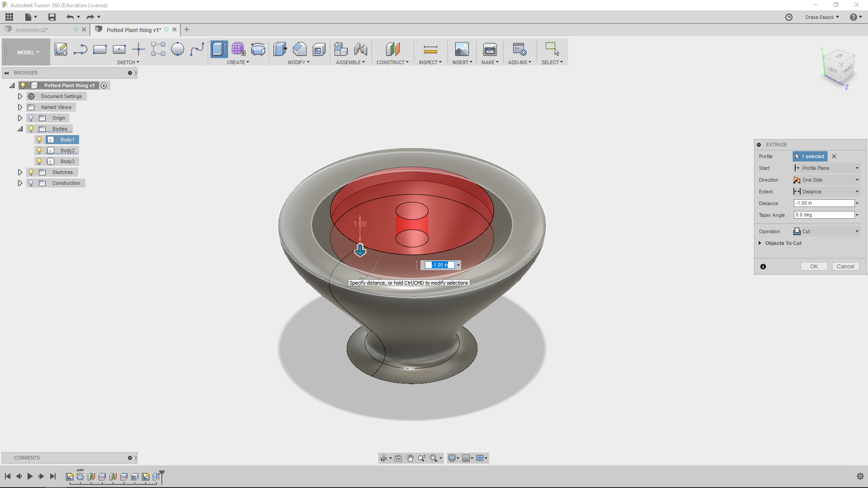
Task: Expand the Named Views node
Action: point(20,107)
